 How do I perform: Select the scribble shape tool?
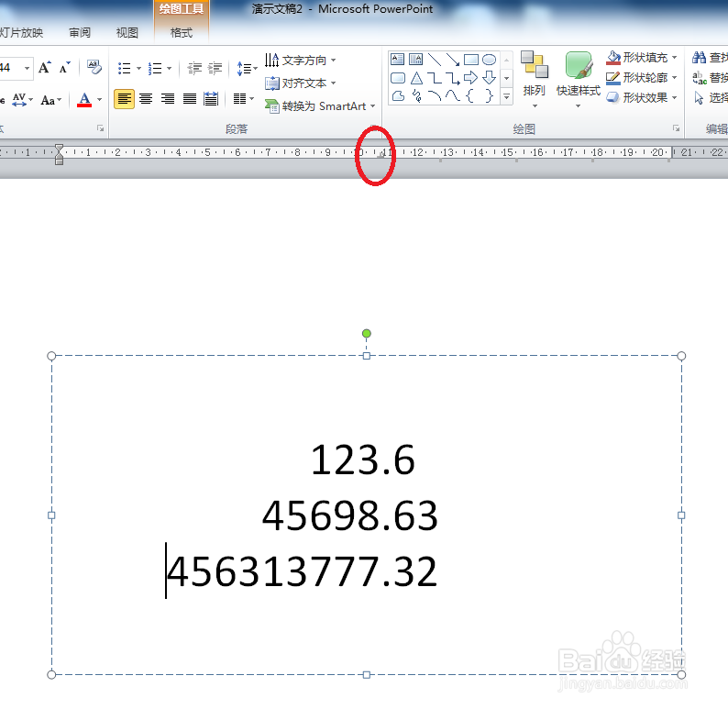[416, 96]
